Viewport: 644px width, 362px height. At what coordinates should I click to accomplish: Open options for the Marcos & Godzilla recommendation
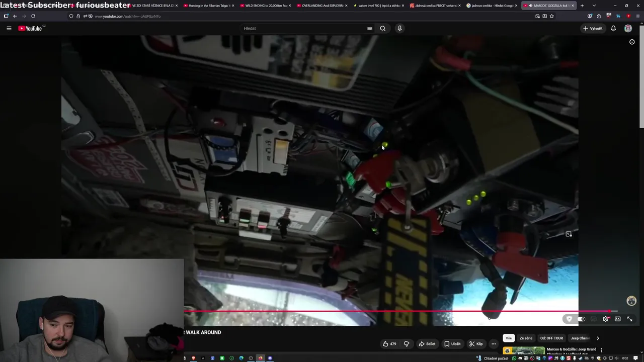pos(601,350)
